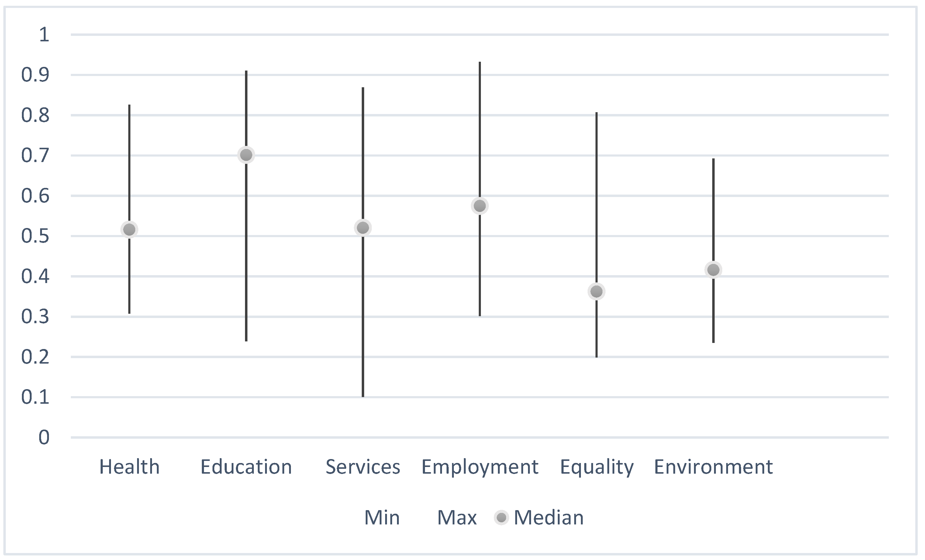Click the 0 y-axis tick label
This screenshot has width=925, height=560.
(x=44, y=437)
